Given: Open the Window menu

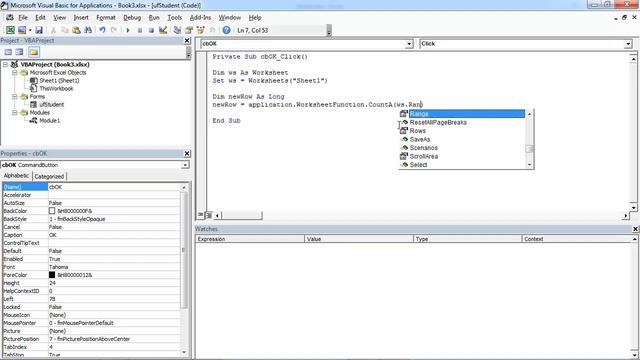Looking at the screenshot, I should click(x=230, y=18).
